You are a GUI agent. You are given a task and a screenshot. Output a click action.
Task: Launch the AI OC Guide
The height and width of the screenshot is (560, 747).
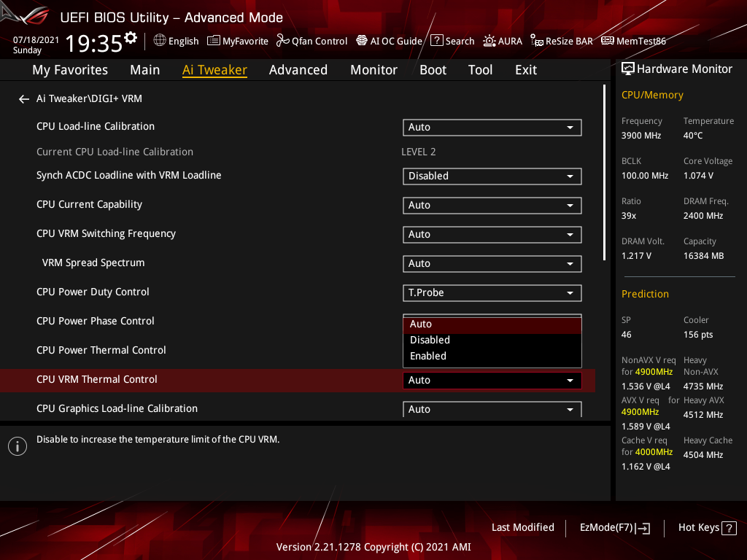click(389, 41)
